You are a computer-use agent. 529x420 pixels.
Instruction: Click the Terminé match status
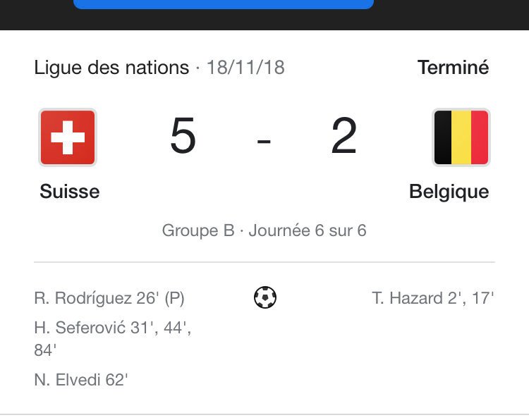click(453, 67)
